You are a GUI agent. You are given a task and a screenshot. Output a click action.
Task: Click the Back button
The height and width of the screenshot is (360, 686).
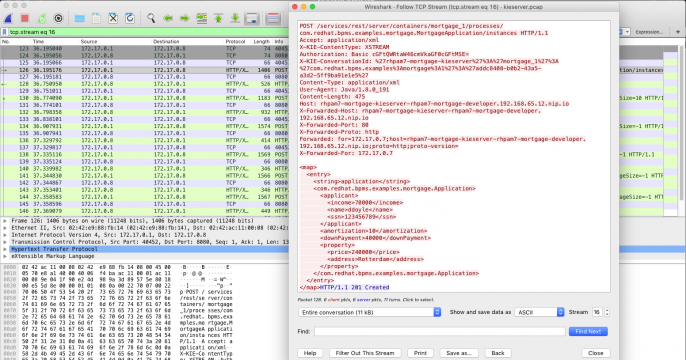(x=497, y=353)
